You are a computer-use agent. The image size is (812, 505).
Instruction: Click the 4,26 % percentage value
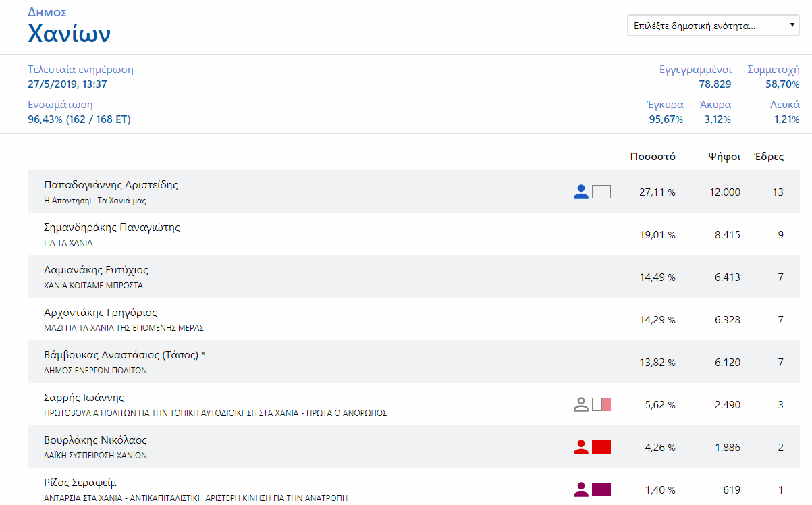tap(660, 448)
